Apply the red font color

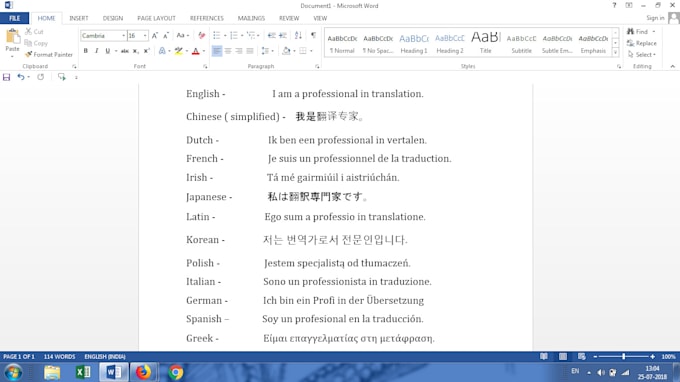pos(196,51)
